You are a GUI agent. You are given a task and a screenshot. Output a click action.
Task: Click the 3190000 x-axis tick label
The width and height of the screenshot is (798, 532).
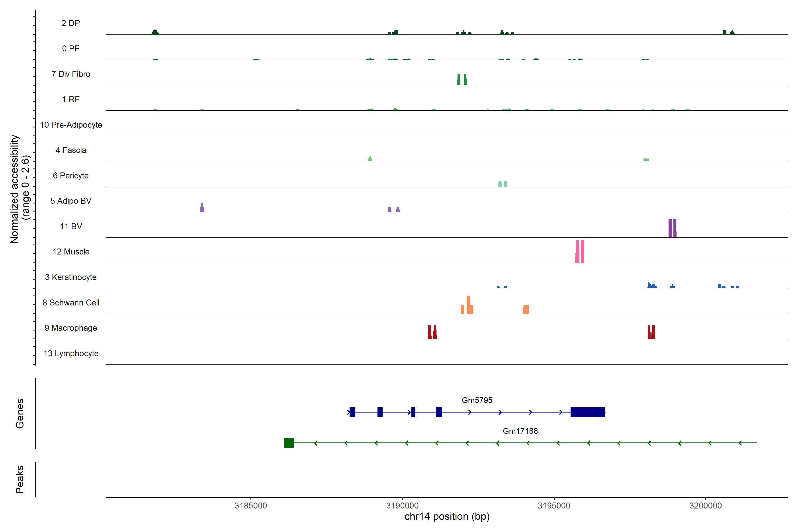coord(402,506)
